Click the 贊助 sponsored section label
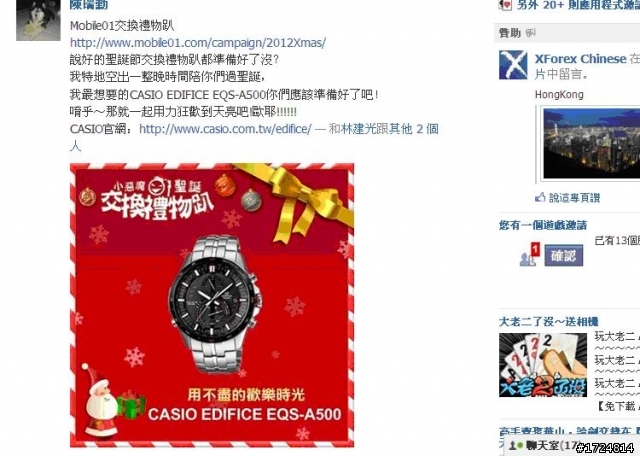Image resolution: width=640 pixels, height=456 pixels. (x=510, y=33)
